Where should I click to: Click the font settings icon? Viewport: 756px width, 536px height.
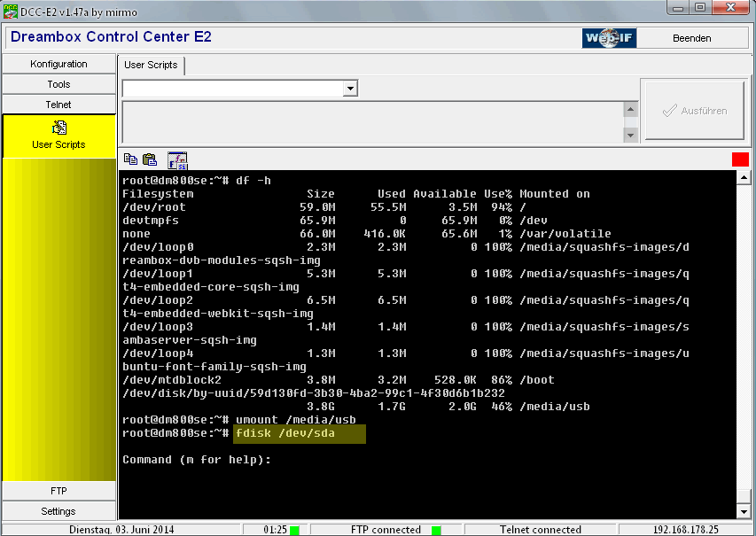pyautogui.click(x=177, y=159)
